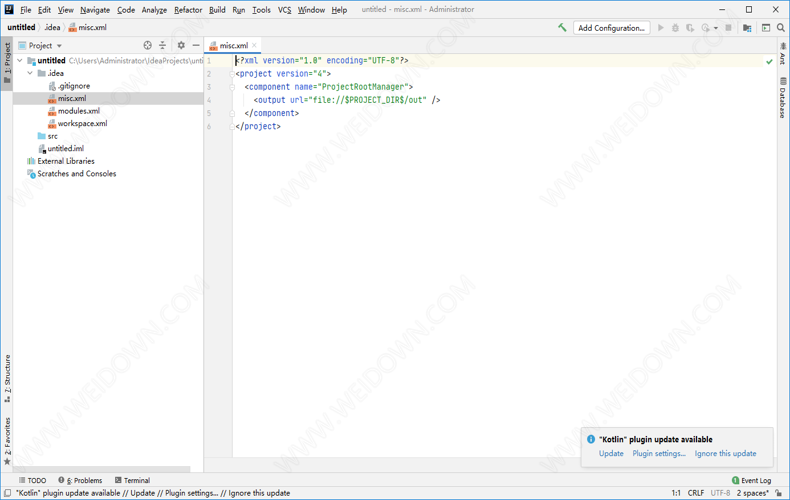
Task: Click the Search Everywhere magnifier icon
Action: click(781, 28)
